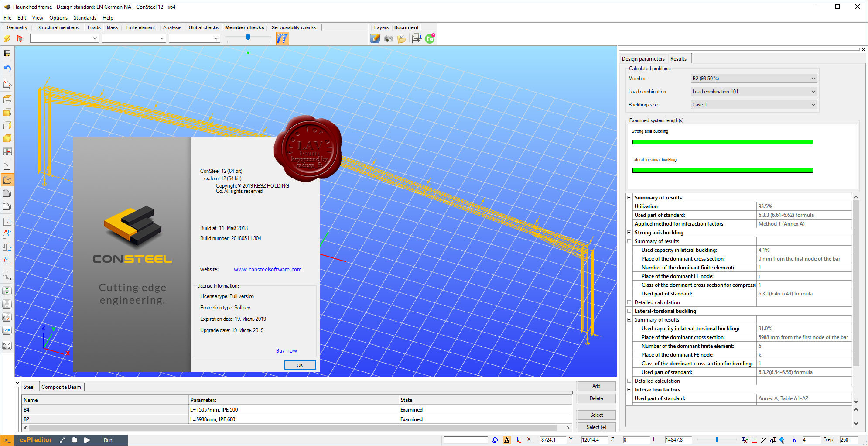Image resolution: width=868 pixels, height=446 pixels.
Task: Click the member table horizontal scrollbar
Action: point(296,428)
